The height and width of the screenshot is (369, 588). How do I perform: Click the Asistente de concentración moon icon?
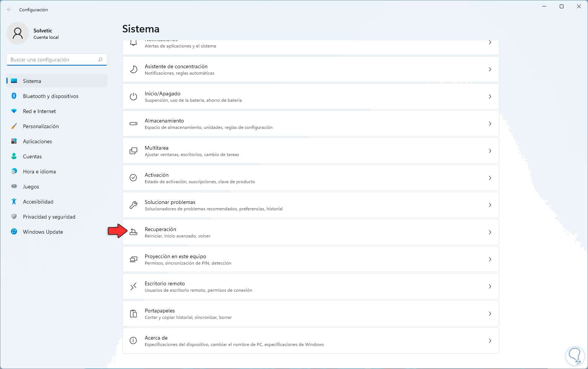coord(133,69)
